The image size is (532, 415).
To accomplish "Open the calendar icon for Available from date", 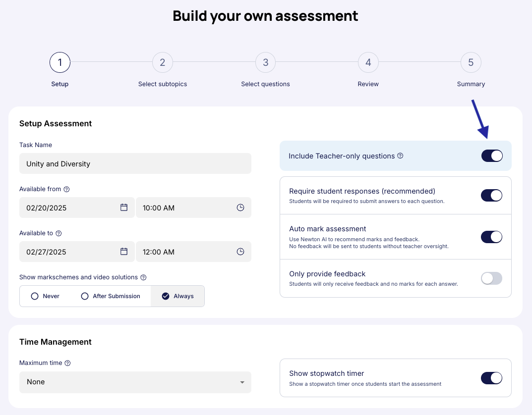I will tap(124, 207).
